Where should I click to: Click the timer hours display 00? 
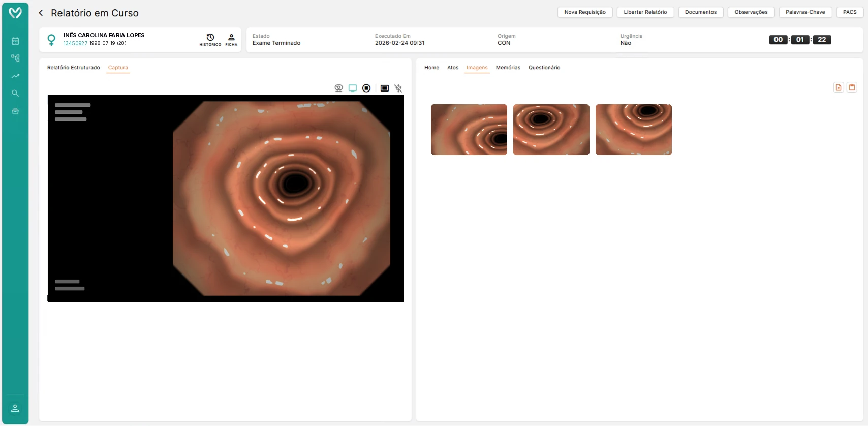pos(778,40)
